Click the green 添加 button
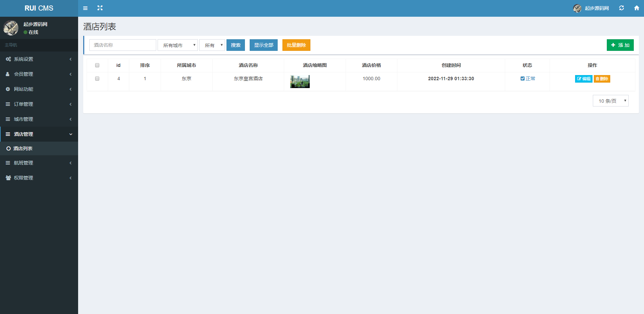The image size is (644, 314). 620,45
